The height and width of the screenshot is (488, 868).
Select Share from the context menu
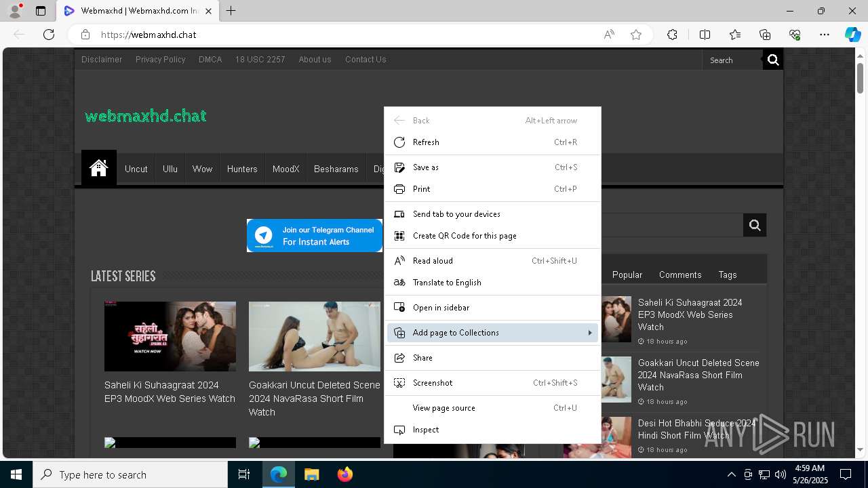pos(492,358)
